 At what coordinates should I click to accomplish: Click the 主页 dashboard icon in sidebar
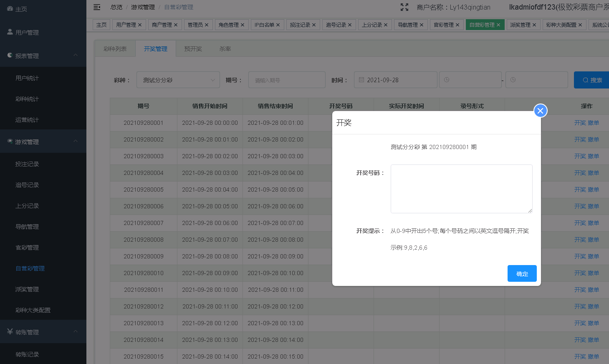point(10,9)
